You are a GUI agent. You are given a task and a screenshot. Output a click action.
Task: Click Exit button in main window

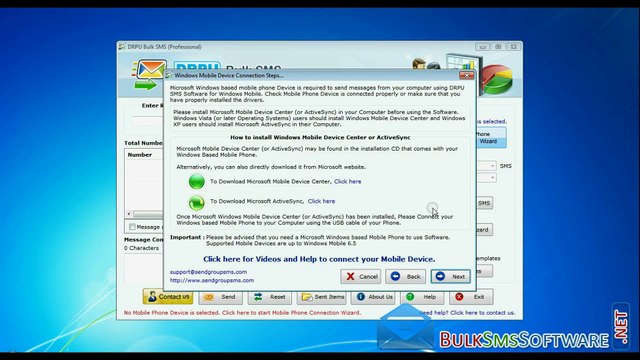click(x=471, y=297)
